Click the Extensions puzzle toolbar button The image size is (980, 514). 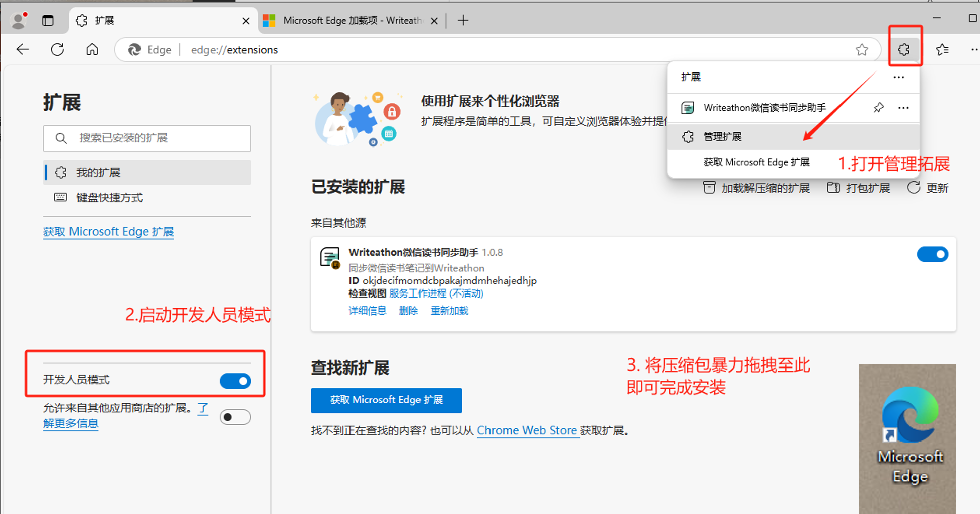[x=904, y=49]
